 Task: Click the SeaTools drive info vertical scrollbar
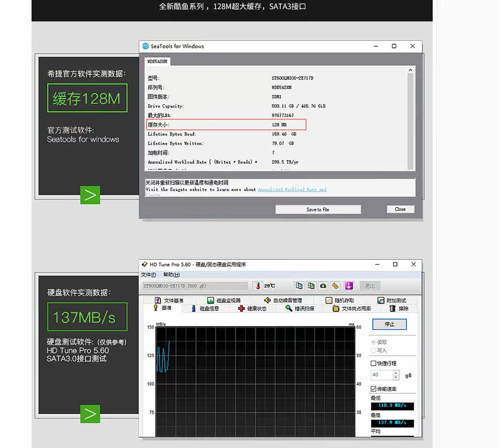[411, 121]
